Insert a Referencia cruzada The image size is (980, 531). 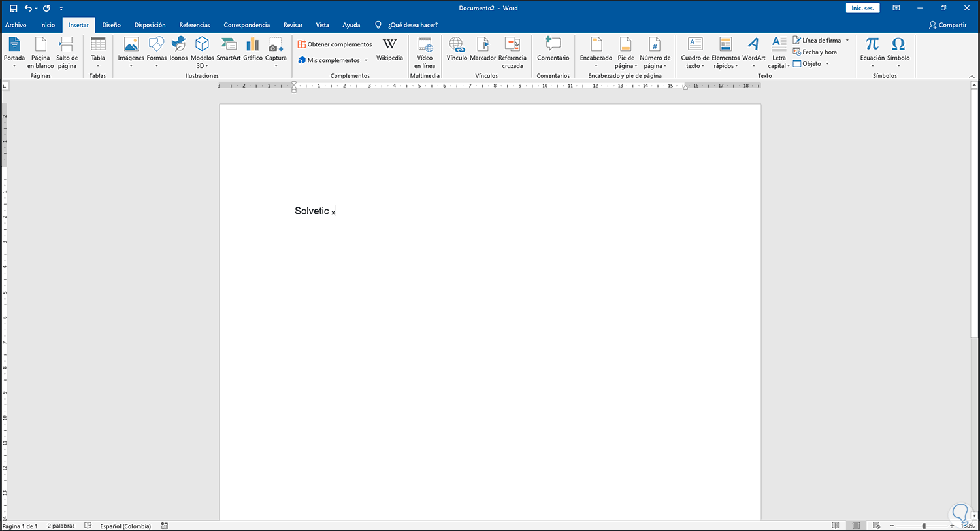click(x=512, y=53)
